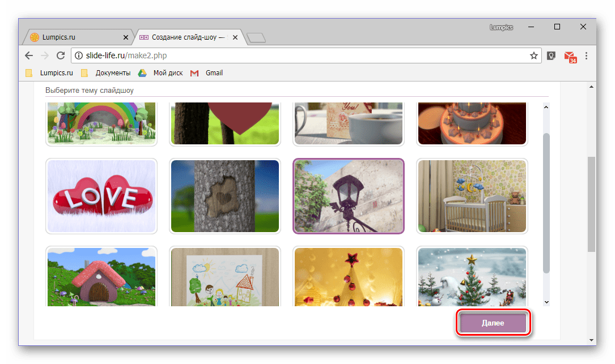Choose the LOVE hearts theme

click(x=101, y=196)
